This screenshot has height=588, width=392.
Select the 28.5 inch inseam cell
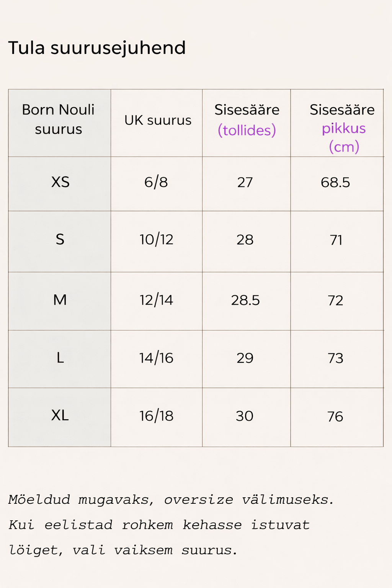click(x=245, y=301)
